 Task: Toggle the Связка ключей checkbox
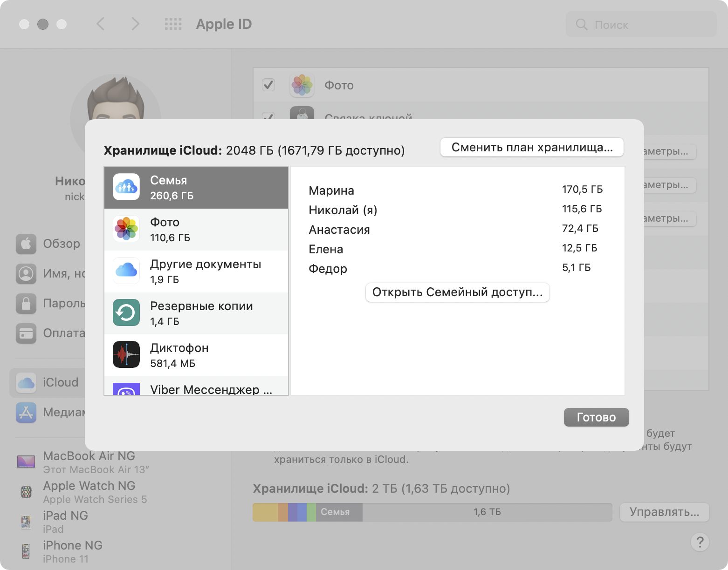click(x=268, y=115)
